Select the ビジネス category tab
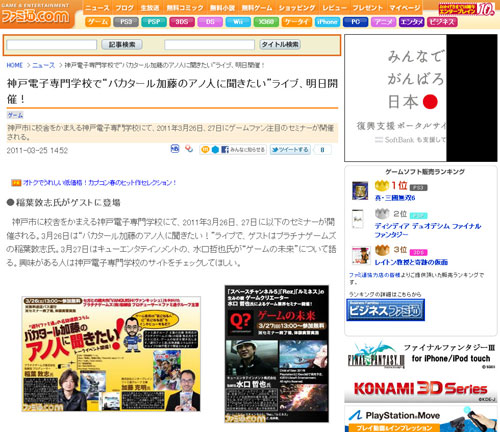500x432 pixels. click(442, 22)
